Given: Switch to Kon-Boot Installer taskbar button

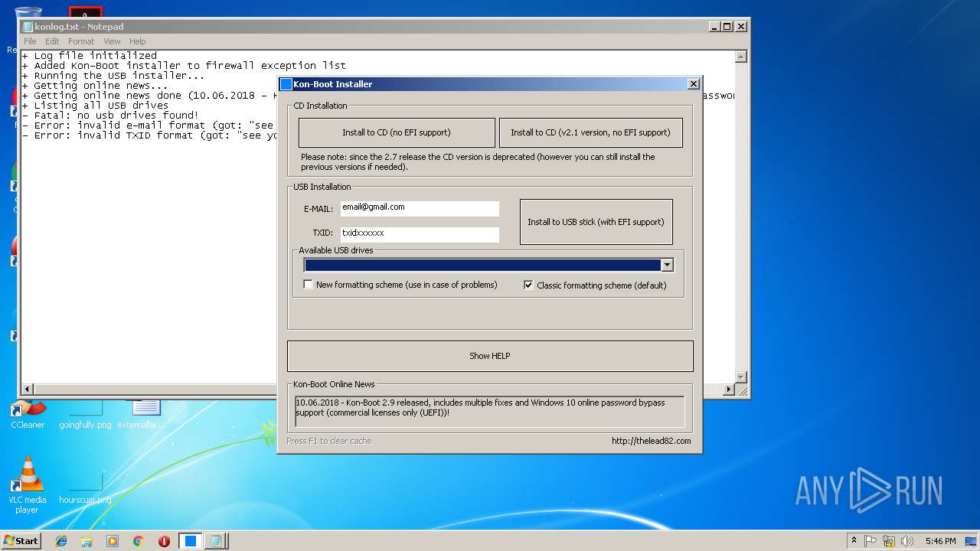Looking at the screenshot, I should point(190,541).
